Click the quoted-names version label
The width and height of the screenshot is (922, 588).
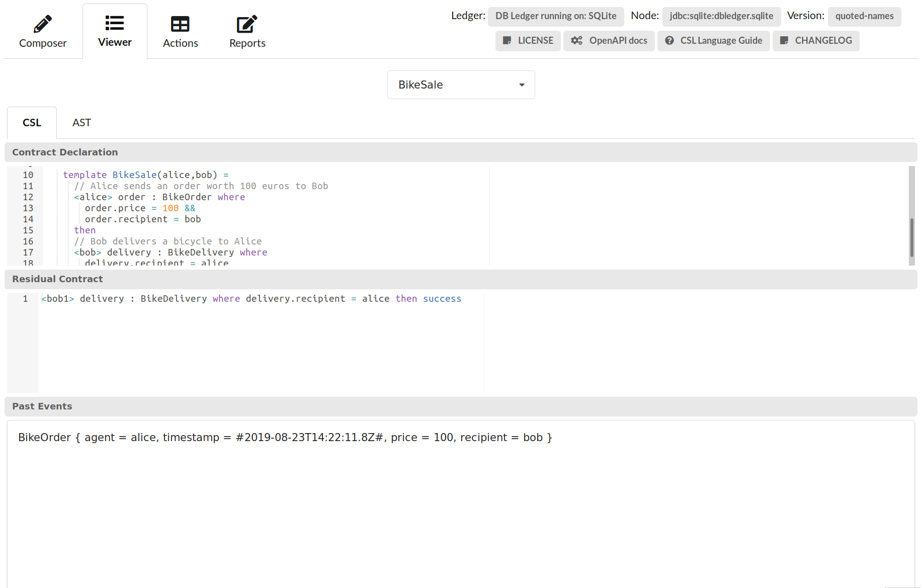click(864, 16)
